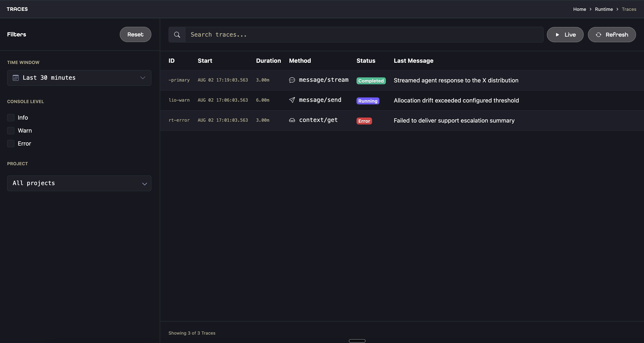The height and width of the screenshot is (343, 644).
Task: Click the refresh arrows icon
Action: pos(598,35)
